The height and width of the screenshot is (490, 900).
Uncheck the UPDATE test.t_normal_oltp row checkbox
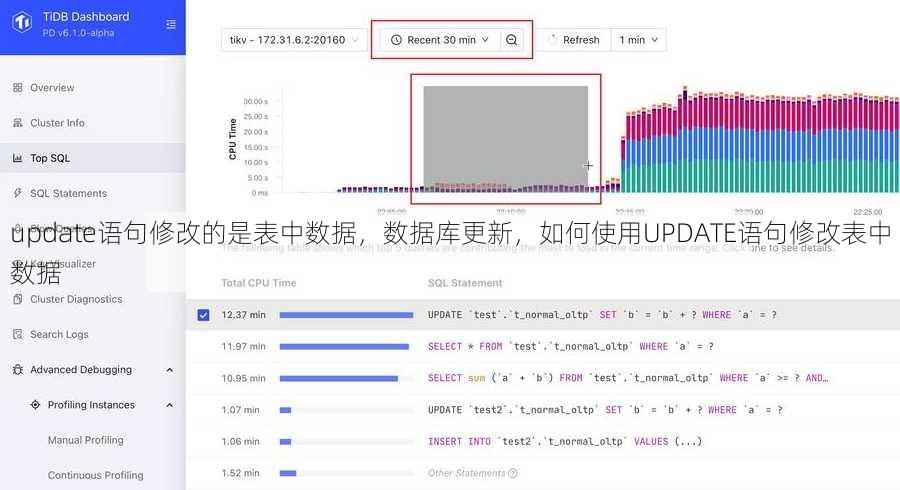pos(203,315)
